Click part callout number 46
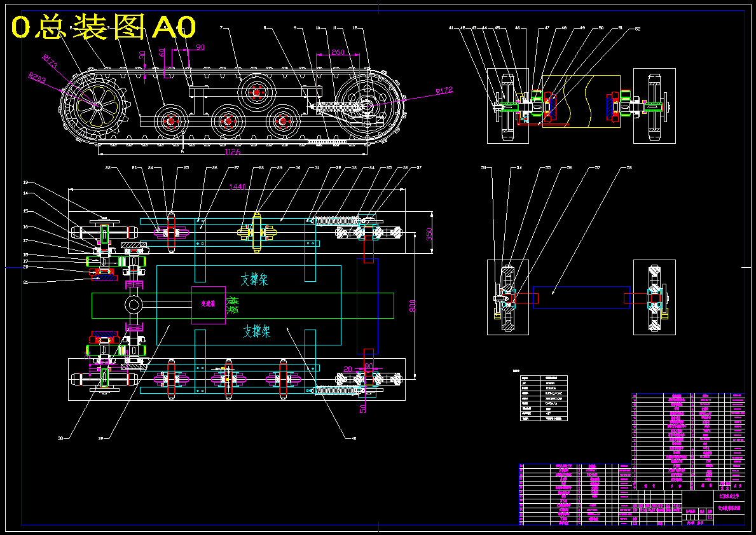Image resolution: width=756 pixels, height=535 pixels. click(x=518, y=28)
